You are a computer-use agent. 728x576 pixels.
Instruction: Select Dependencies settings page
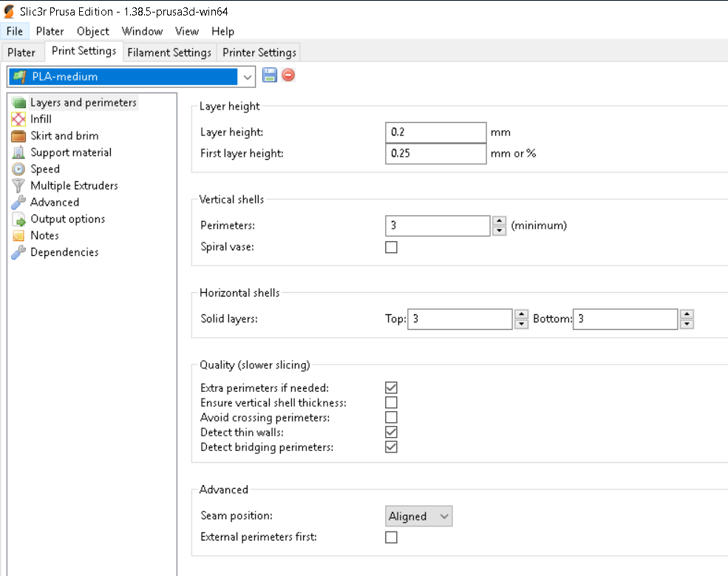(x=64, y=252)
